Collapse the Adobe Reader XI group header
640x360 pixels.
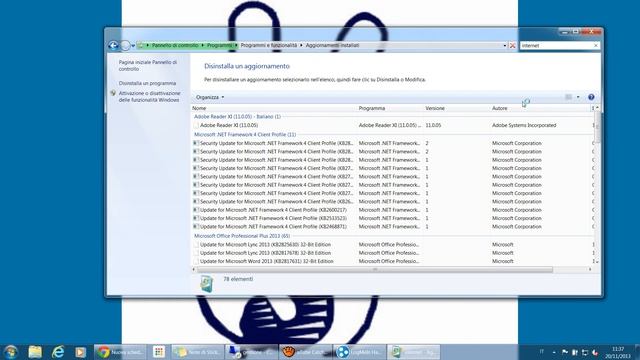[x=237, y=117]
